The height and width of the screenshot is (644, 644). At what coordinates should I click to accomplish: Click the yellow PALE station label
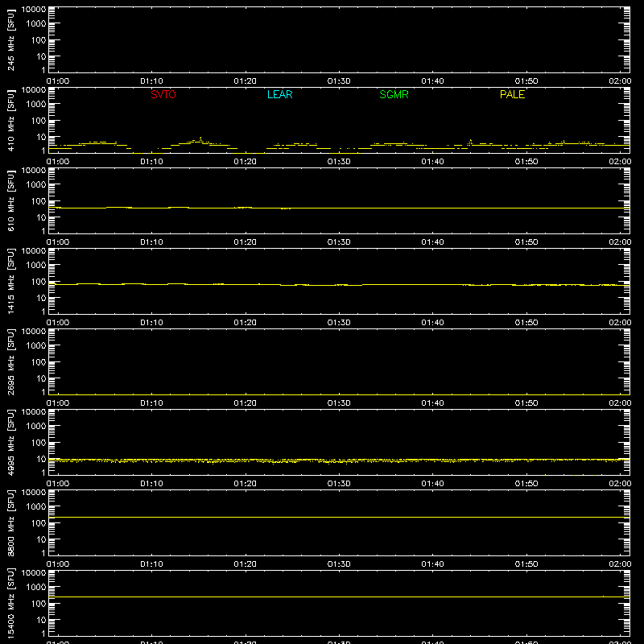click(512, 94)
